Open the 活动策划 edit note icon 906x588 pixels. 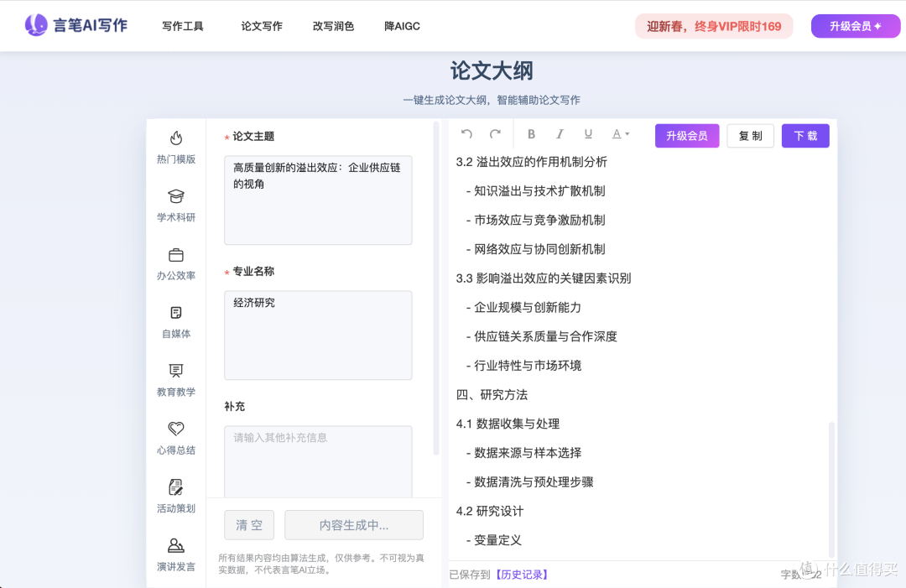176,487
